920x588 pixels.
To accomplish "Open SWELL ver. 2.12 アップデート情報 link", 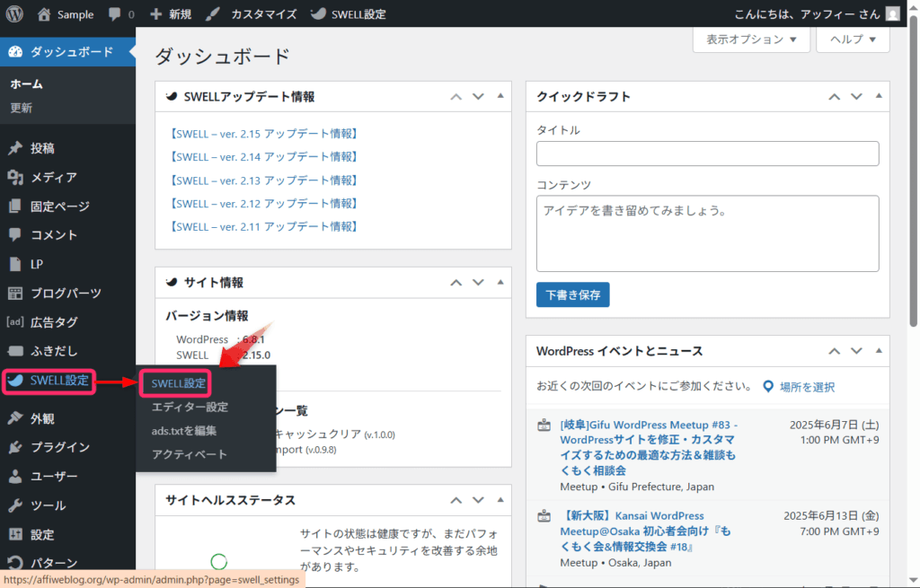I will [x=263, y=204].
